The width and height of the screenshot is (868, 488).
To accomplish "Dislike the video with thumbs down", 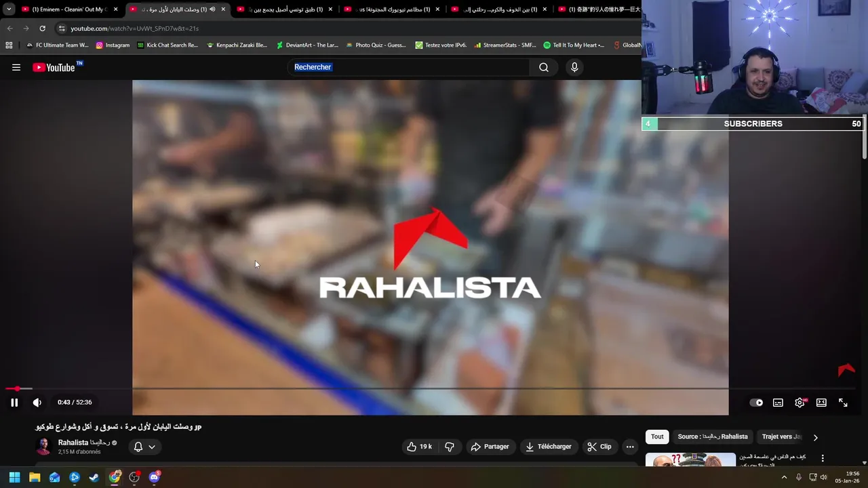I will pyautogui.click(x=450, y=447).
